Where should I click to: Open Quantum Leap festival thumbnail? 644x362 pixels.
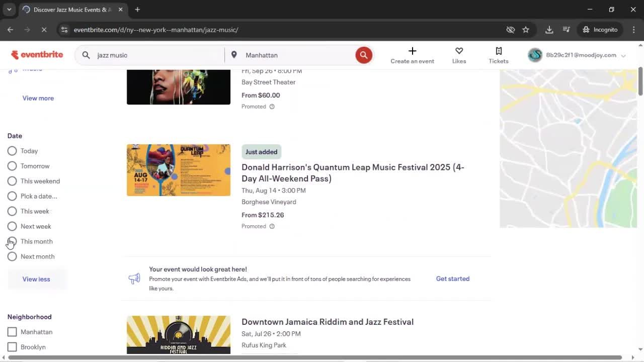[179, 170]
